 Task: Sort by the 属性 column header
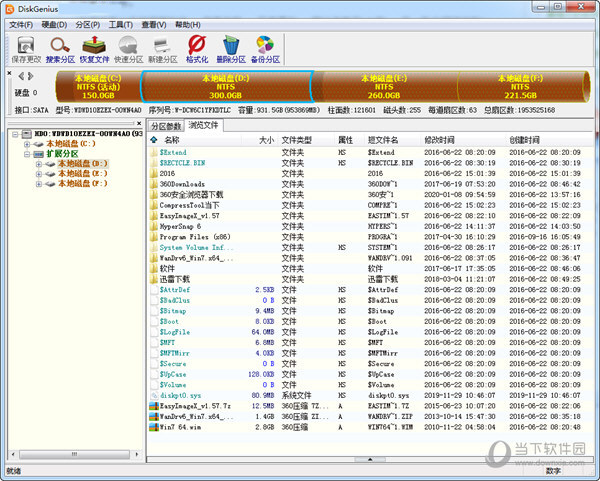346,140
